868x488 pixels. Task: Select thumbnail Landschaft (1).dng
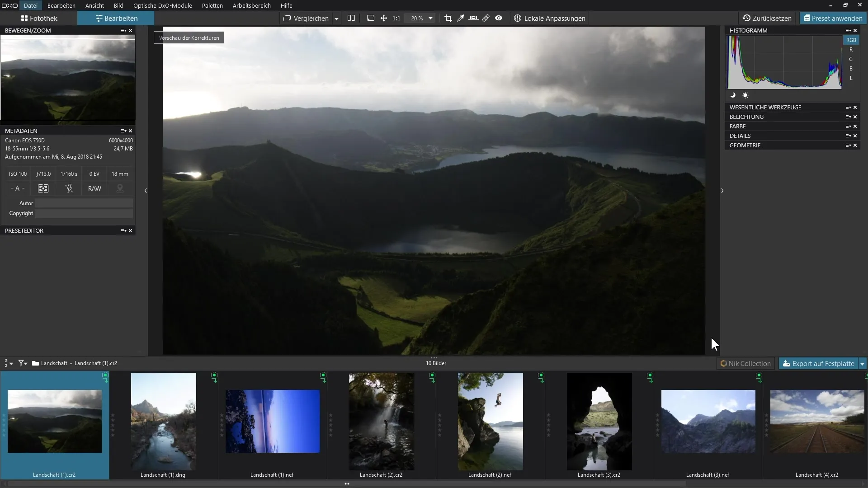pos(164,421)
